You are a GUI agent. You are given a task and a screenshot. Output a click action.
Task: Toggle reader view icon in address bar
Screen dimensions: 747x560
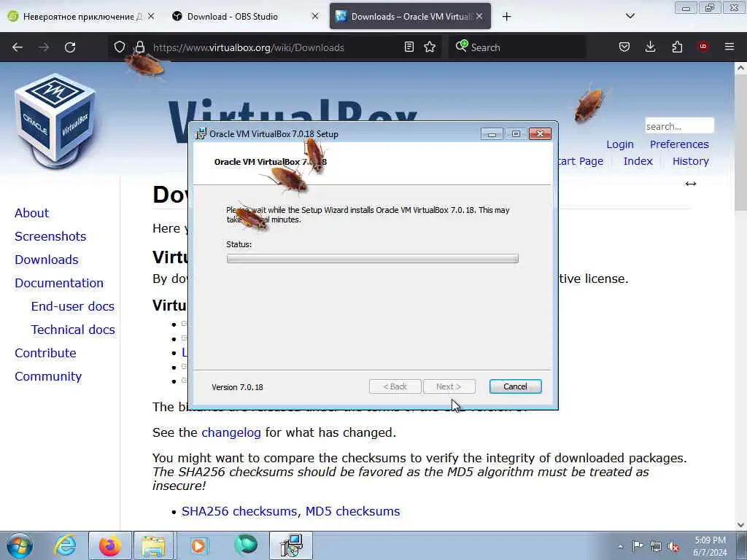click(409, 47)
